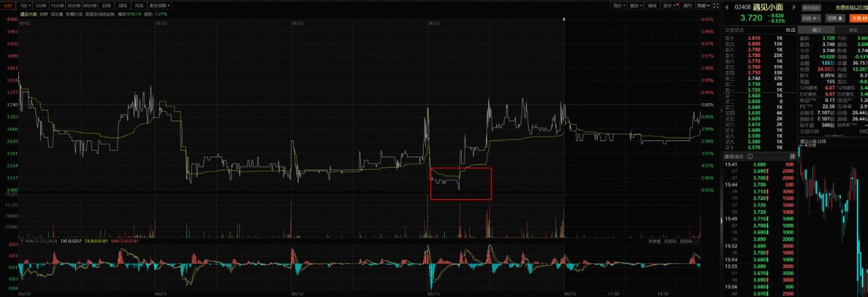Select the 卖四 3.750 order book row
The width and height of the screenshot is (868, 297).
pyautogui.click(x=761, y=73)
